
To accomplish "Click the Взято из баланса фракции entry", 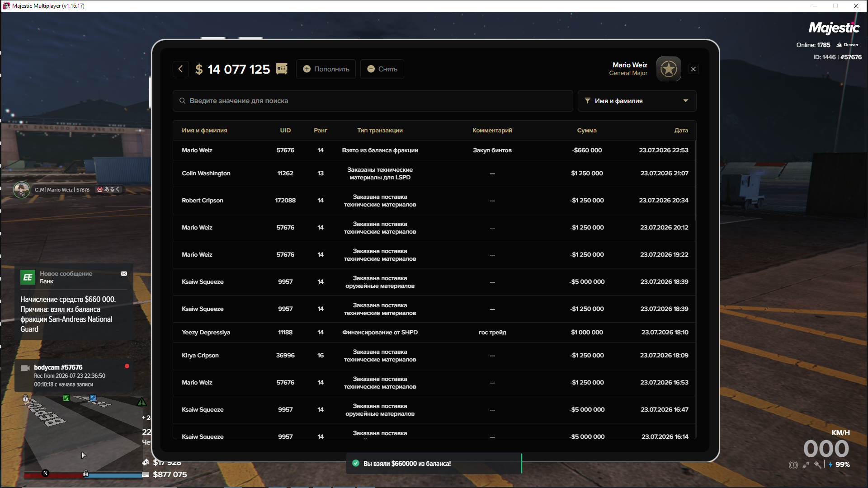I will coord(380,150).
